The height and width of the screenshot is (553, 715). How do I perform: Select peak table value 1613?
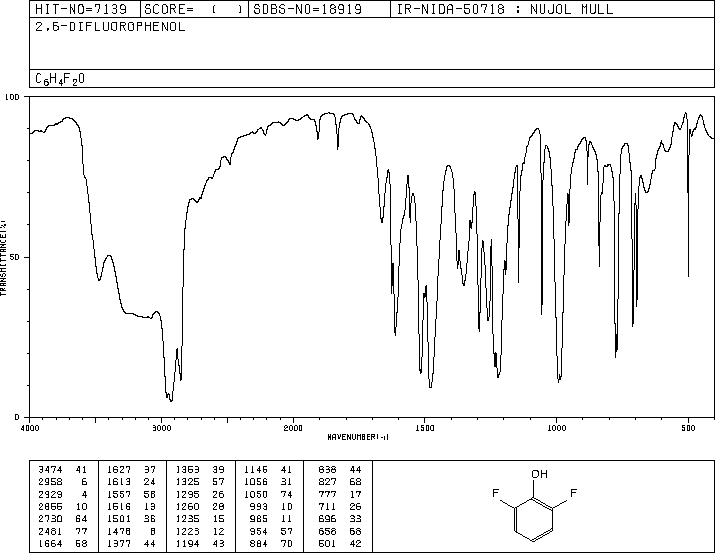pyautogui.click(x=119, y=481)
